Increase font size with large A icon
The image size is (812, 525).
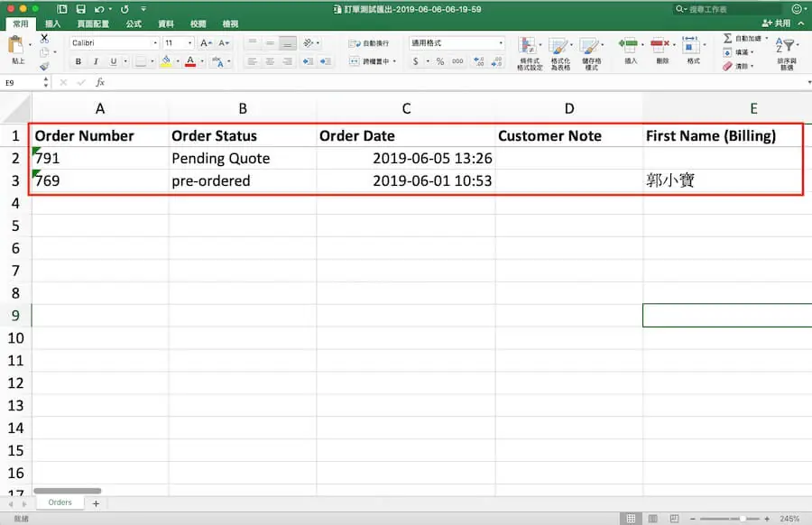(206, 43)
